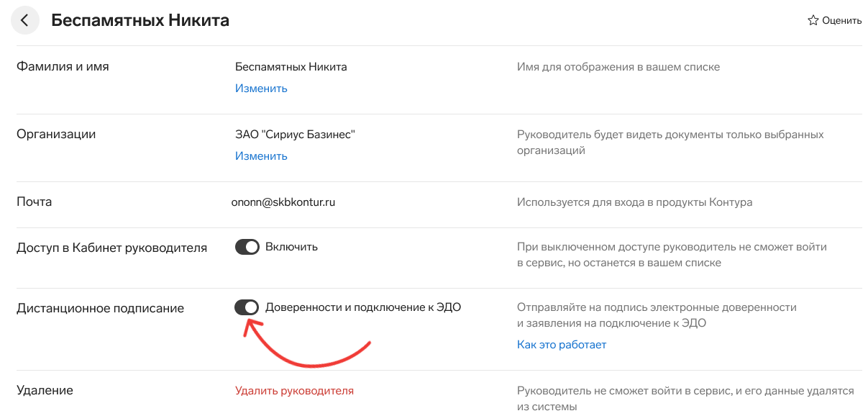Click the Удаление row label
The image size is (868, 416).
tap(45, 391)
